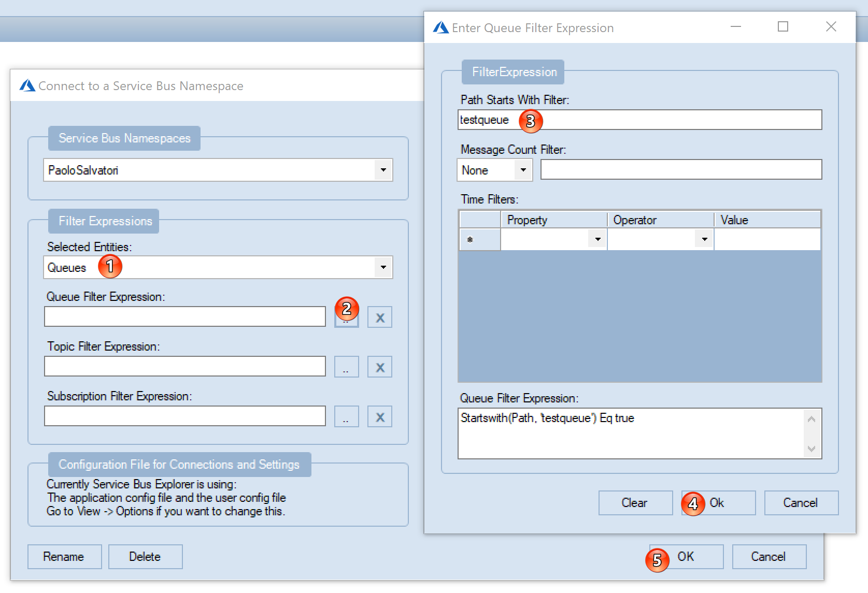The height and width of the screenshot is (593, 868).
Task: Click the Azure icon on Connect dialog
Action: (x=26, y=85)
